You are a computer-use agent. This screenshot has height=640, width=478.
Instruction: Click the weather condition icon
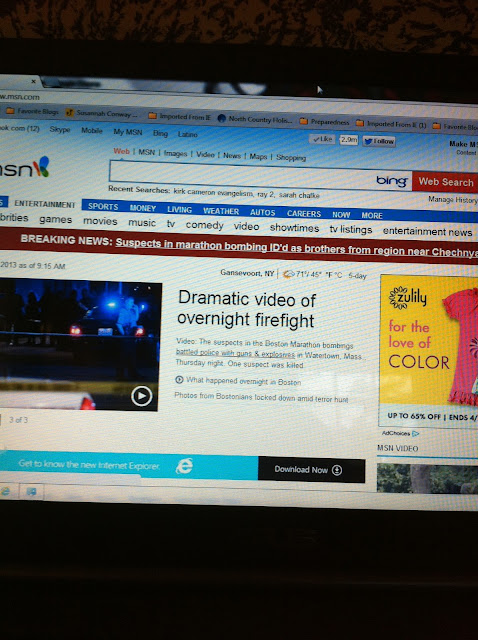click(289, 274)
